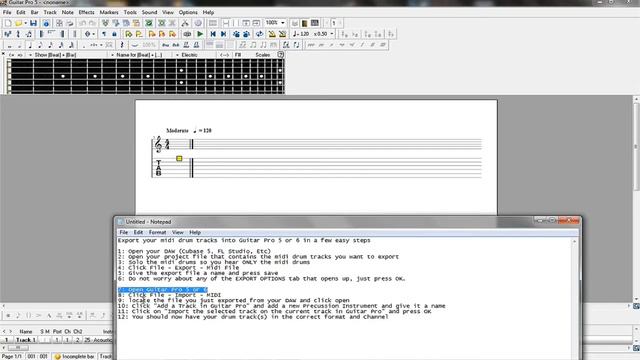Open the Guitar Pro File menu
Viewport: 640px width, 360px height.
click(x=7, y=12)
